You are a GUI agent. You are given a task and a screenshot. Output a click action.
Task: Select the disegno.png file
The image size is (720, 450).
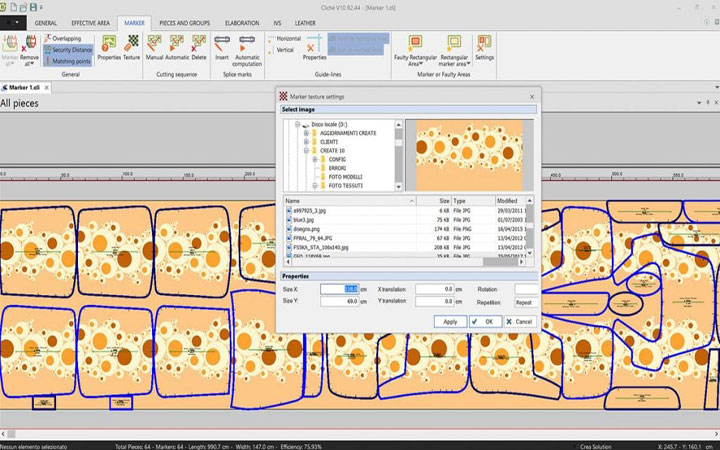coord(306,231)
